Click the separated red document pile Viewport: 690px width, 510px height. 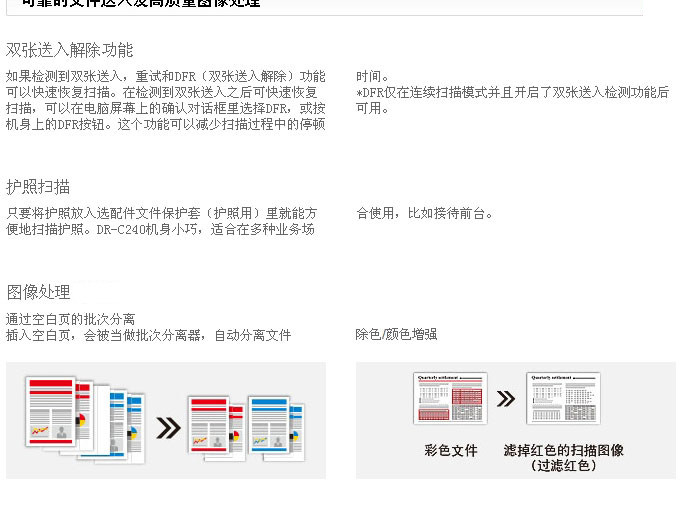216,427
